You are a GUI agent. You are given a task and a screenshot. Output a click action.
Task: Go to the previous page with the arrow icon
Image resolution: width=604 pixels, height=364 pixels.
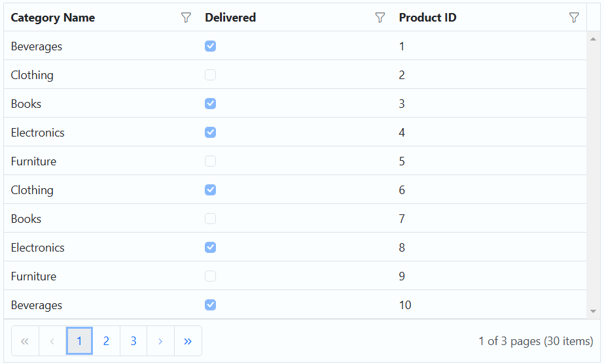[52, 341]
